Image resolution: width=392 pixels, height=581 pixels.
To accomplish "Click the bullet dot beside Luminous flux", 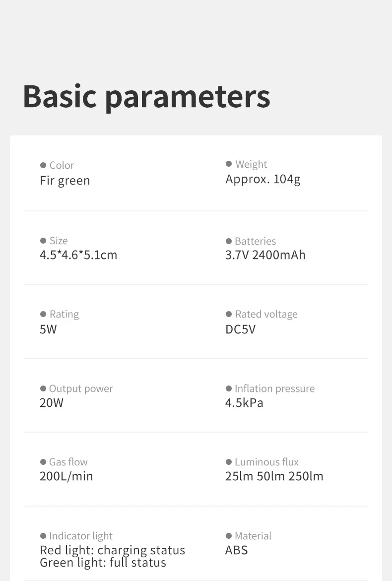I will coord(229,462).
